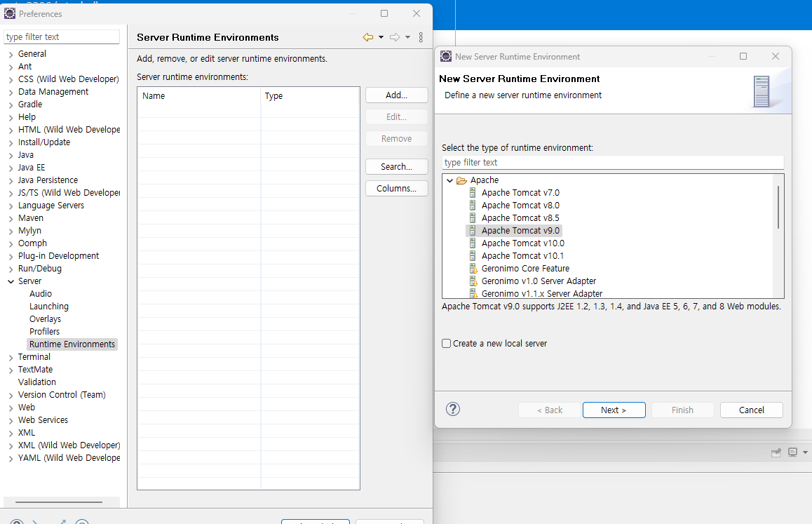The width and height of the screenshot is (812, 524).
Task: Select Profilers under Server
Action: 44,332
